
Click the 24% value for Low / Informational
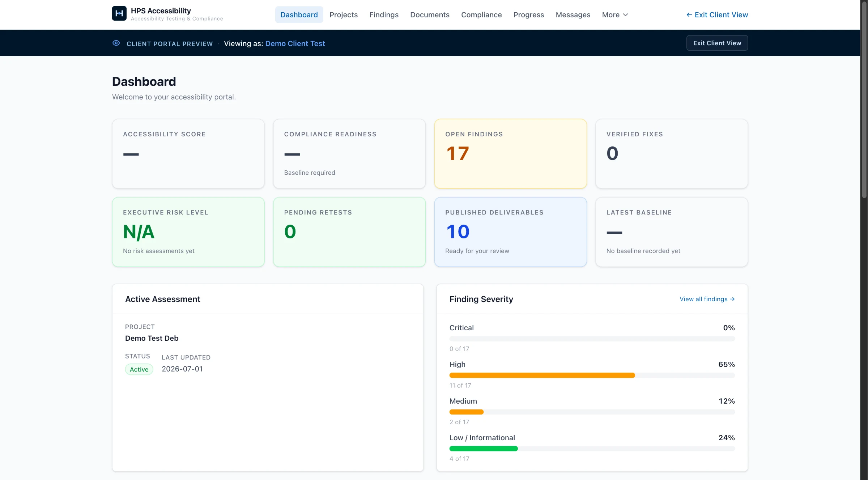click(727, 438)
